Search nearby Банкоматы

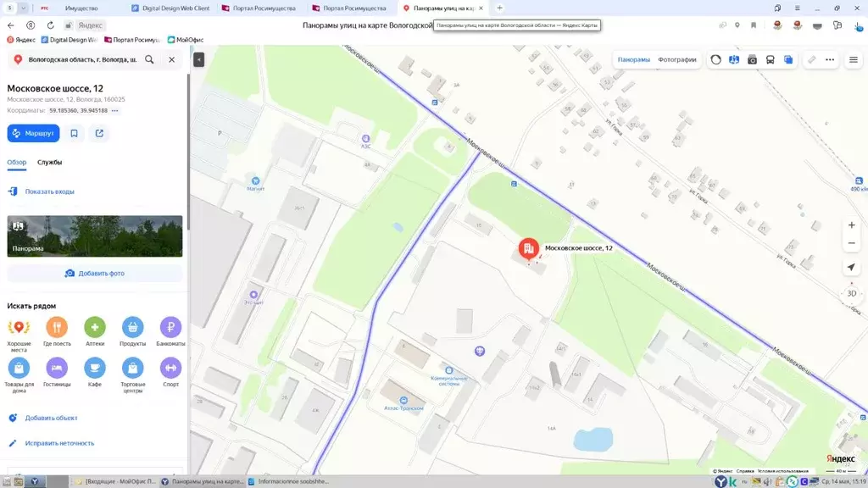point(170,331)
